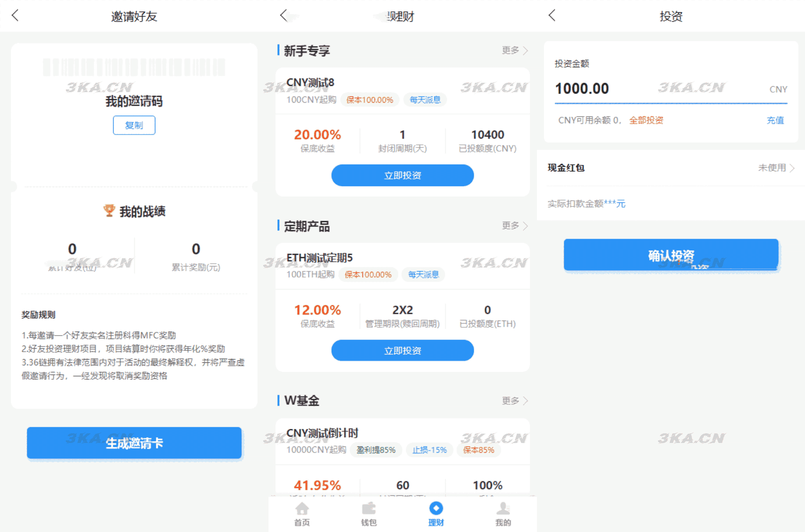Open the 钱包 wallet icon in bottom navigation
The height and width of the screenshot is (532, 805).
(x=369, y=508)
